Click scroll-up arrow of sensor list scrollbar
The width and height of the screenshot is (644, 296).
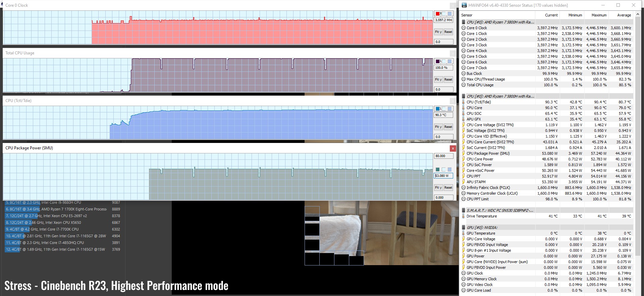coord(638,14)
